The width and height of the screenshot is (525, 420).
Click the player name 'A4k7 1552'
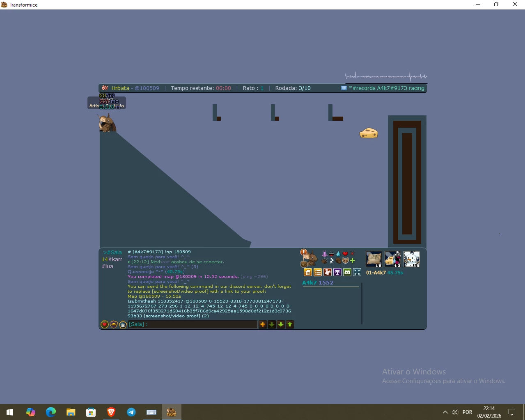point(318,283)
